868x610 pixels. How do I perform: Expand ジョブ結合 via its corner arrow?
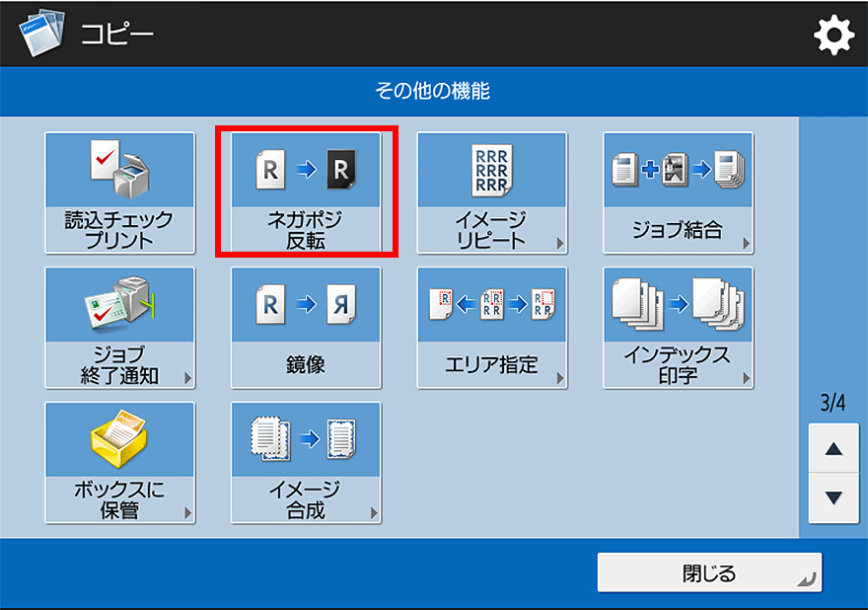(x=746, y=245)
